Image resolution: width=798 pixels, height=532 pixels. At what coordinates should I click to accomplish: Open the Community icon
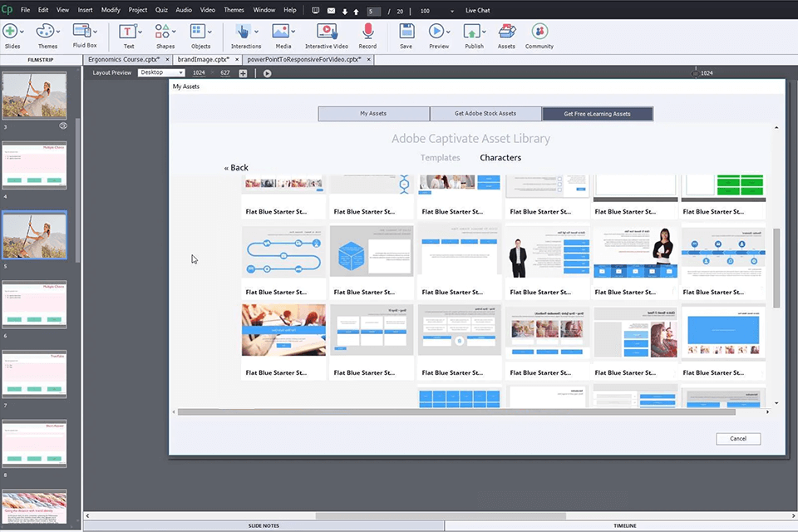coord(539,32)
